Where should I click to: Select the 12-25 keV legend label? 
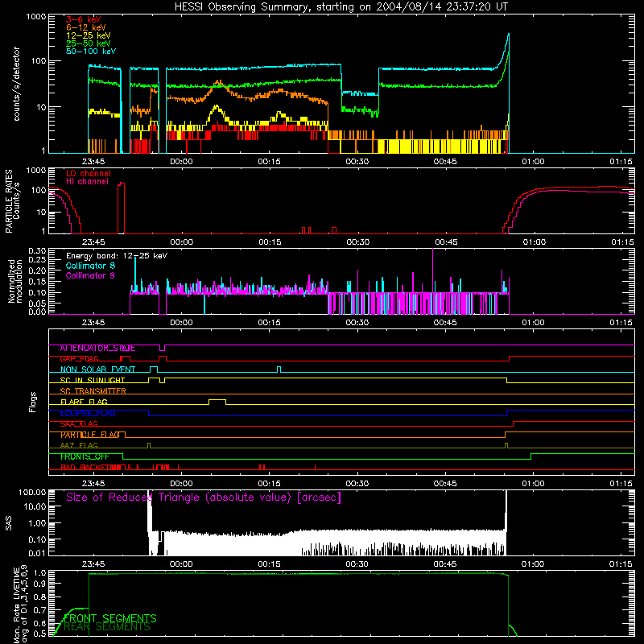point(89,35)
